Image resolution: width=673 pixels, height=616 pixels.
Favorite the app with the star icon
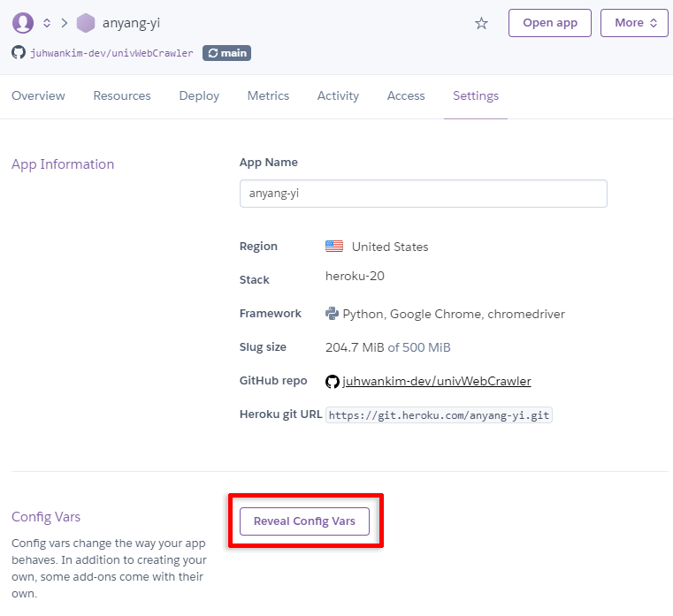(x=481, y=23)
